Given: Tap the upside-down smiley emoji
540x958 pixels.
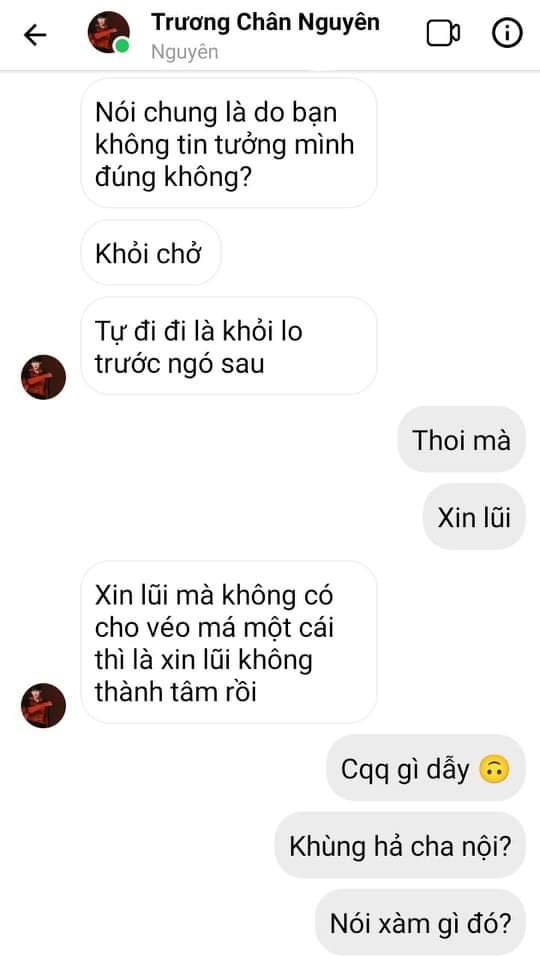Looking at the screenshot, I should point(494,770).
